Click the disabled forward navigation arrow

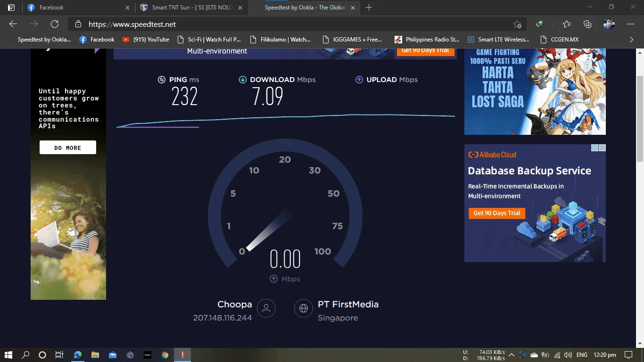pyautogui.click(x=34, y=24)
